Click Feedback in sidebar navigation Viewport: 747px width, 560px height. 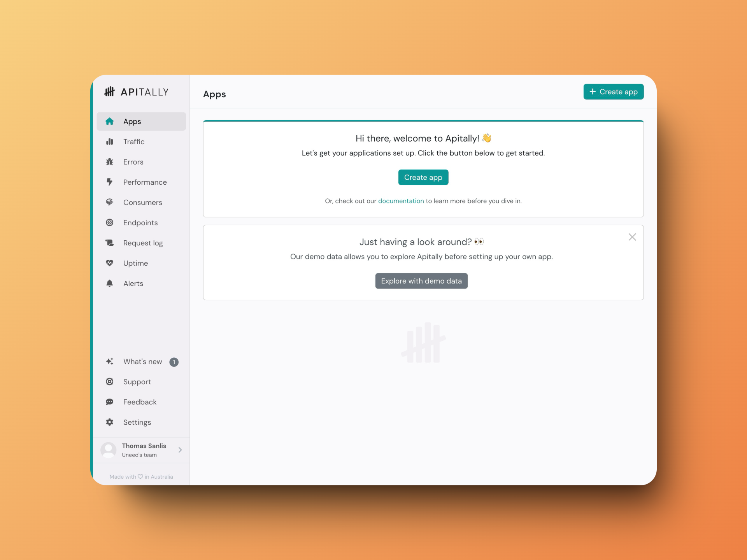tap(139, 402)
